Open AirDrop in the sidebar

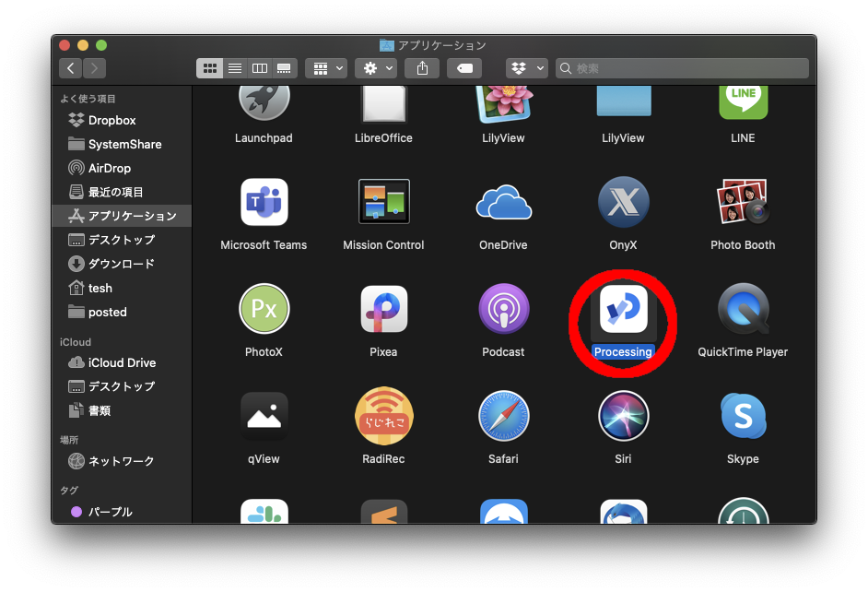[122, 168]
